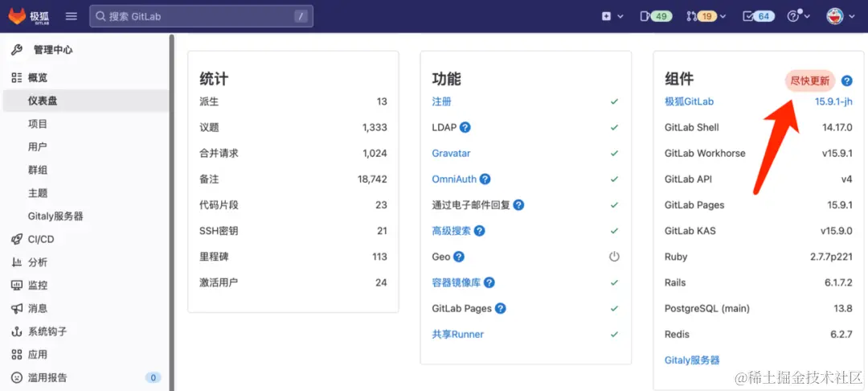Click the GitLab Shell version 14.17.0
Viewport: 868px width, 391px height.
837,127
